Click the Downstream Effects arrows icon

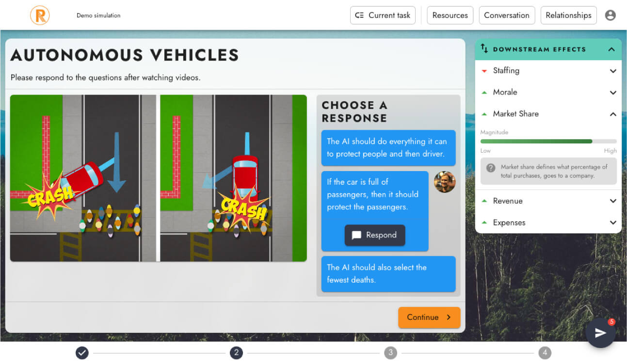pyautogui.click(x=484, y=48)
